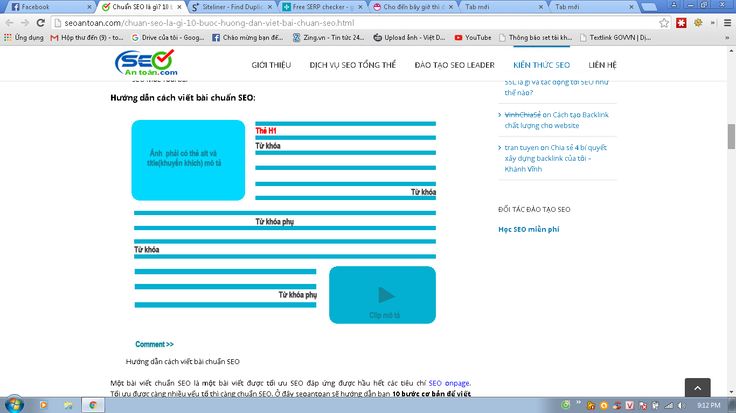
Task: Click the red extension icon in toolbar
Action: (681, 23)
